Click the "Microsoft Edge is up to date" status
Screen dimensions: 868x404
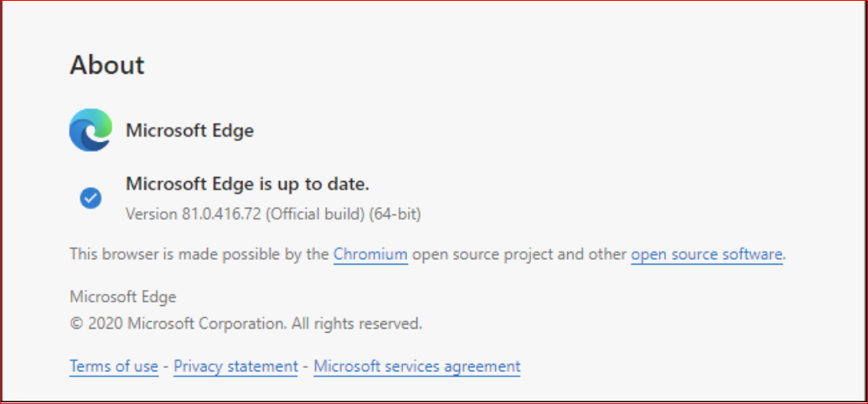point(247,183)
